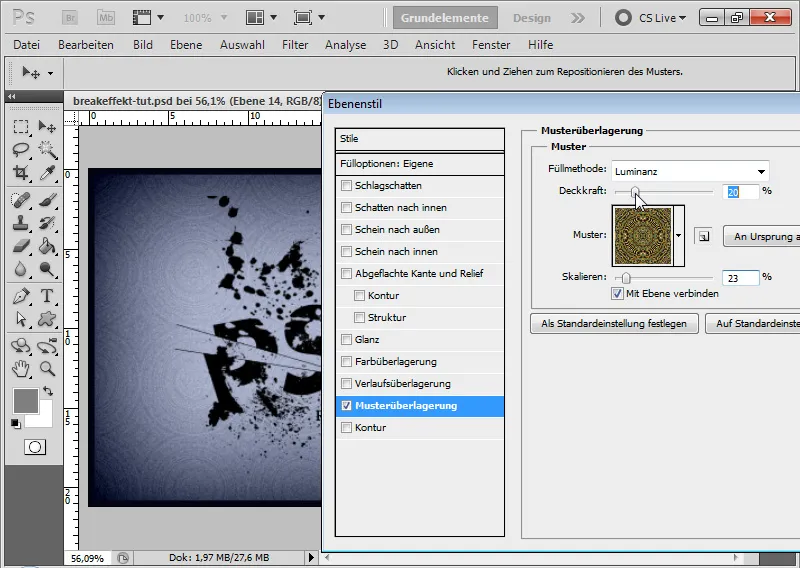This screenshot has width=800, height=568.
Task: Select Fülloptionen: Eigene in styles list
Action: 419,164
